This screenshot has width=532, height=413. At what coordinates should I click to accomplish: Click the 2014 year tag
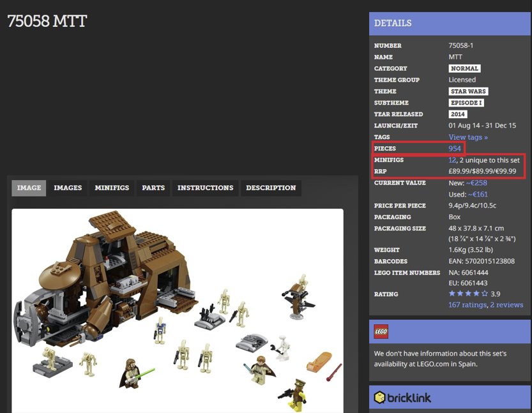458,114
